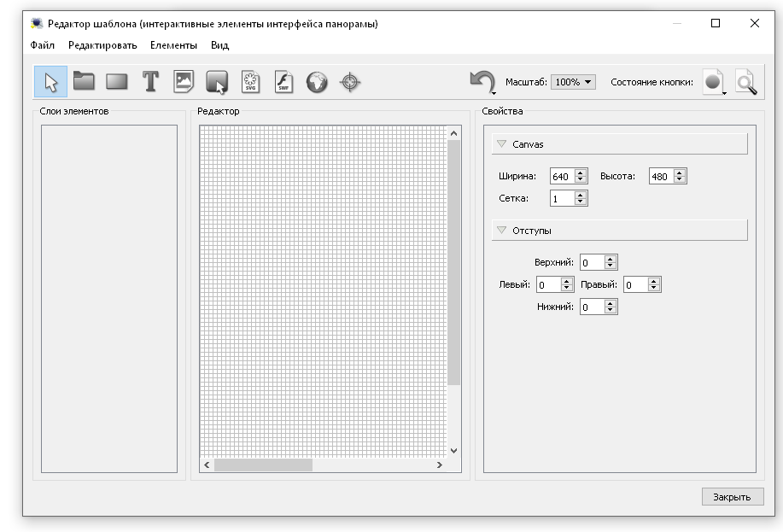The image size is (783, 532).
Task: Open the button state selector
Action: click(714, 82)
